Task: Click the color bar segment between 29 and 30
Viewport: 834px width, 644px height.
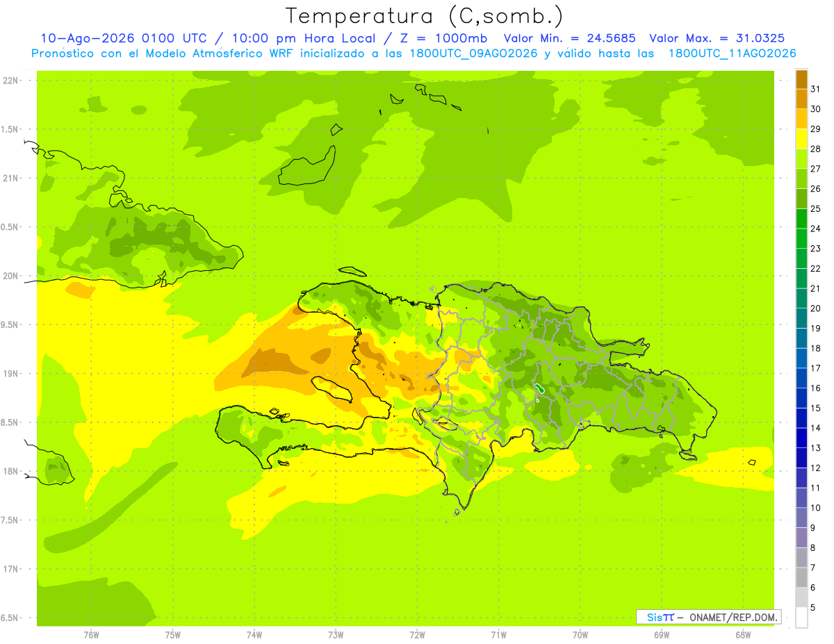Action: click(801, 119)
